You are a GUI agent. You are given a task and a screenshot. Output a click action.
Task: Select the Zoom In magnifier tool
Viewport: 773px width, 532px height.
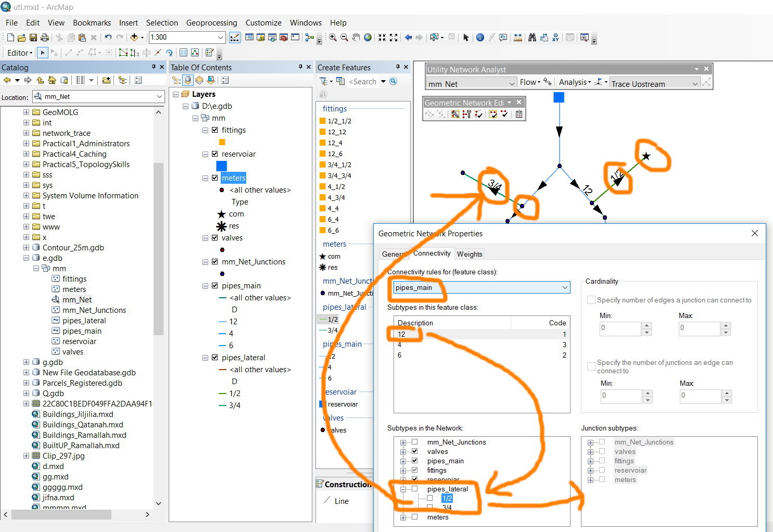pyautogui.click(x=333, y=37)
